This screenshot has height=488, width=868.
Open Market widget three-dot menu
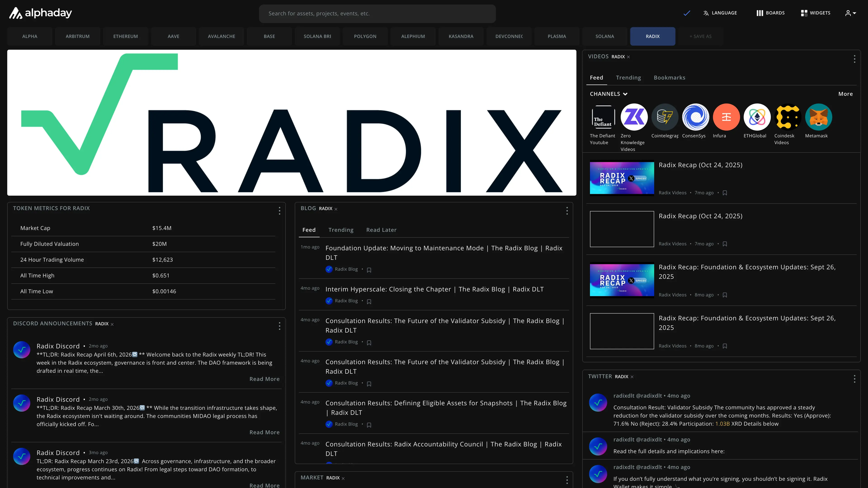click(x=567, y=480)
